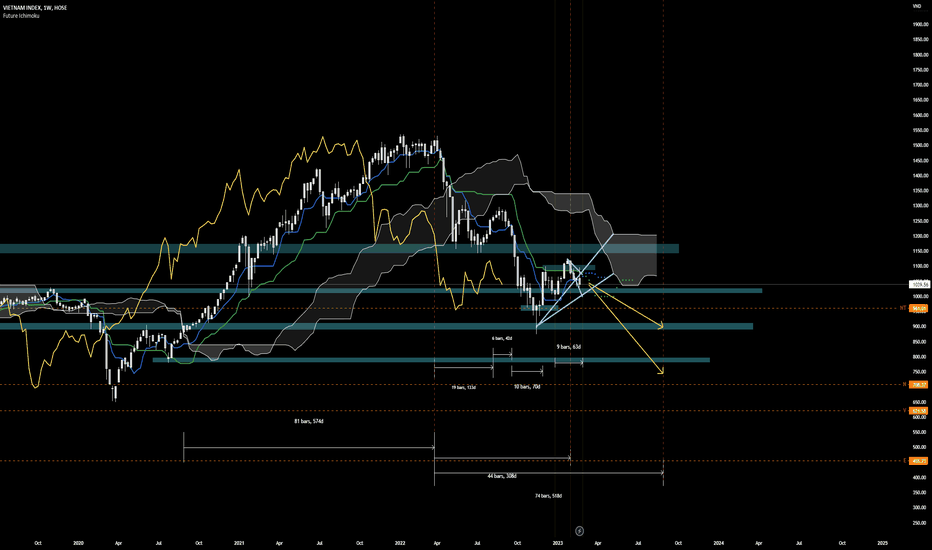Select the '44 bars, 308d' range label
The height and width of the screenshot is (550, 932).
pos(502,476)
